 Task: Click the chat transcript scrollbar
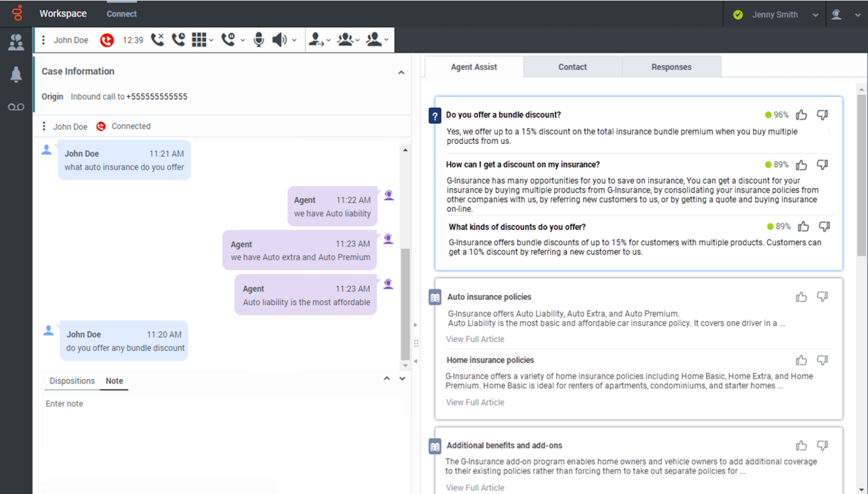pyautogui.click(x=405, y=304)
